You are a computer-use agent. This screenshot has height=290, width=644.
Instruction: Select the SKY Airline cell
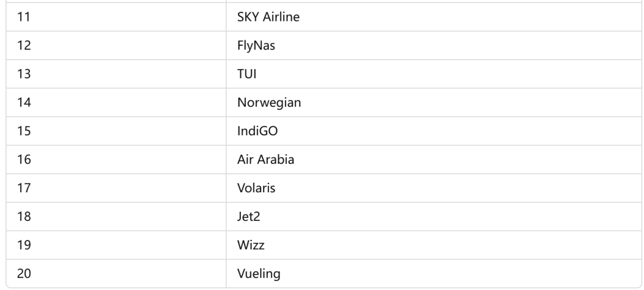tap(434, 17)
